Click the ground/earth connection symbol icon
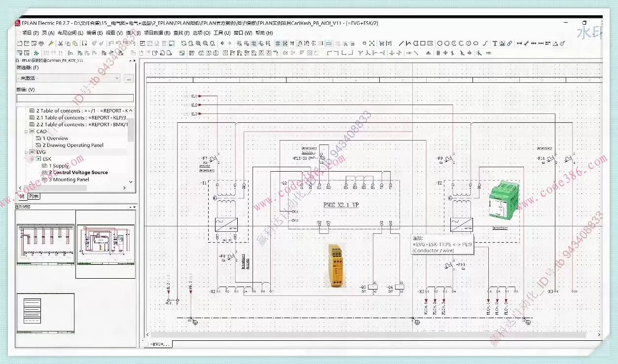The image size is (618, 364). tap(428, 53)
